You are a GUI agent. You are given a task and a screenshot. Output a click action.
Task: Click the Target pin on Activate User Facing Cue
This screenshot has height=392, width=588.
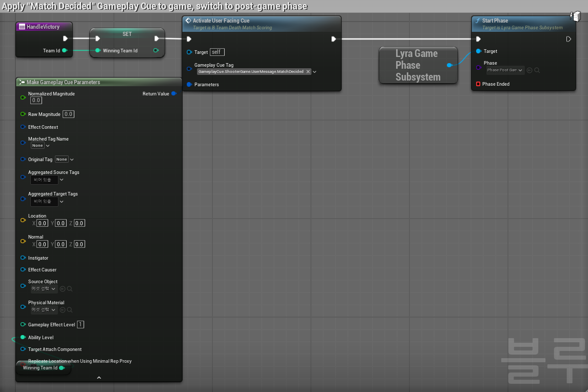189,52
